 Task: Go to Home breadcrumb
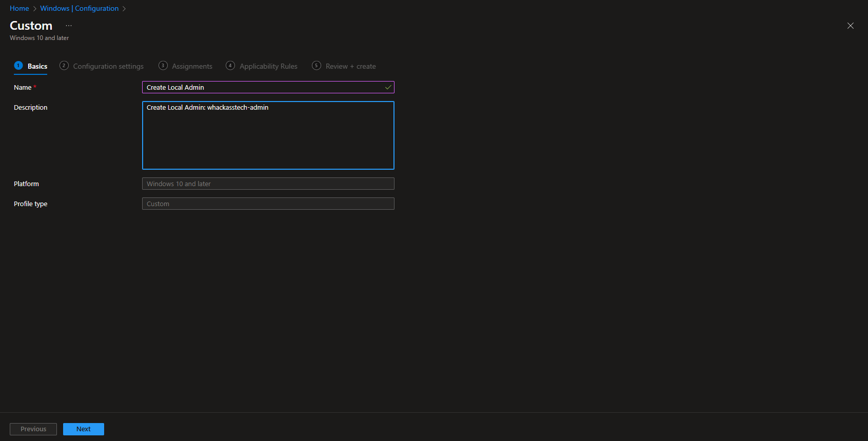coord(19,8)
